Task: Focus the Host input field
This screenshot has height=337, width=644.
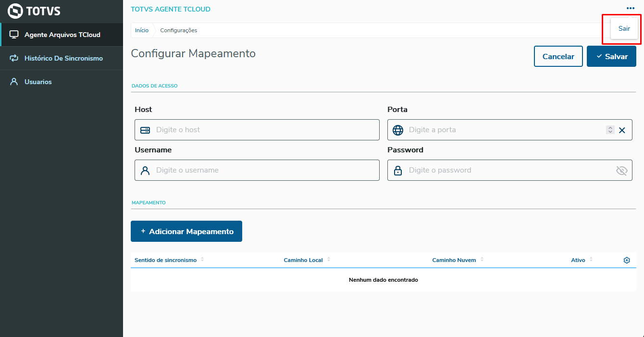Action: 257,130
